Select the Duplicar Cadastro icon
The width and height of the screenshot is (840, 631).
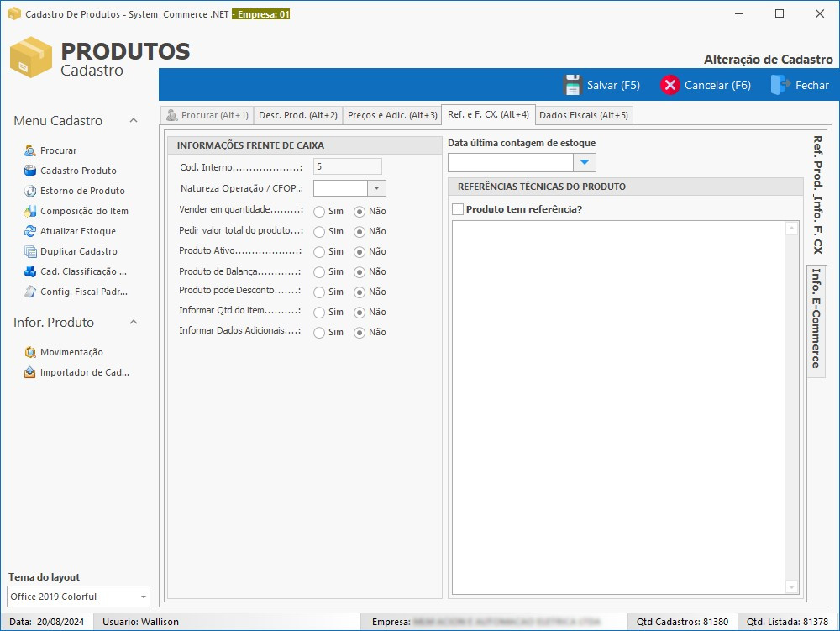(x=30, y=251)
